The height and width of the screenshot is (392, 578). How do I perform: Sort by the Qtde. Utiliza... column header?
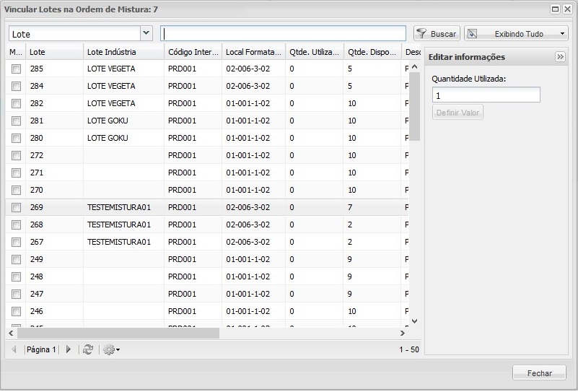coord(315,52)
